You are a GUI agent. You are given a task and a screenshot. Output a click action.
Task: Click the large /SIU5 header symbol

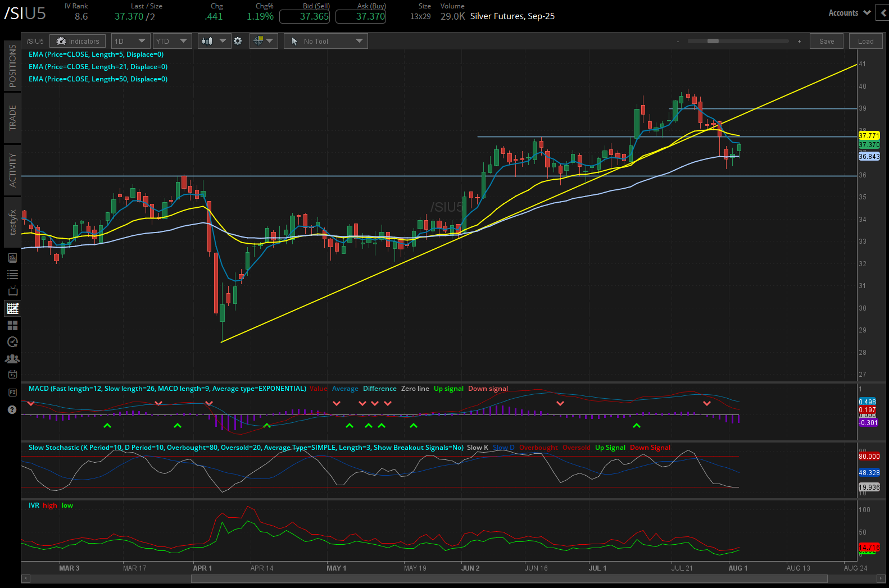click(25, 13)
